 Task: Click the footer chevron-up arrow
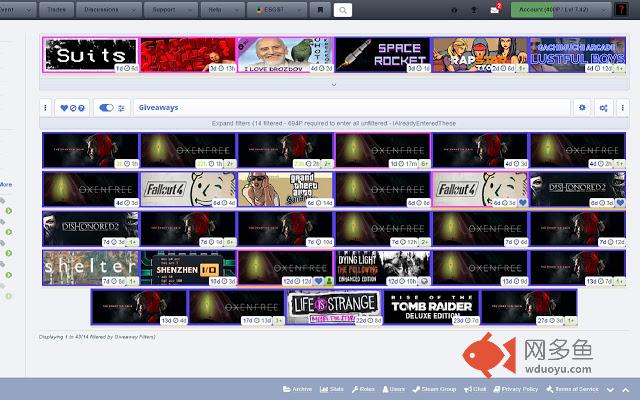(626, 389)
